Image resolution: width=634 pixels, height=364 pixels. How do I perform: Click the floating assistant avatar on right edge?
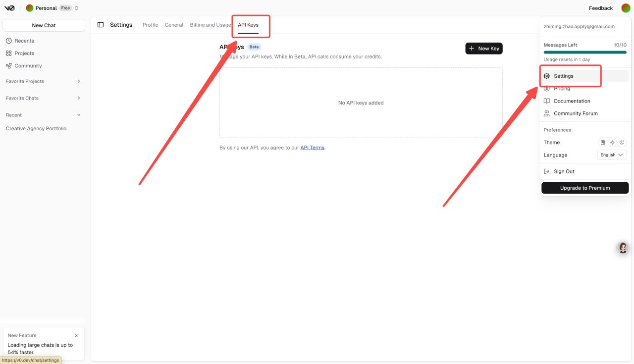(623, 248)
